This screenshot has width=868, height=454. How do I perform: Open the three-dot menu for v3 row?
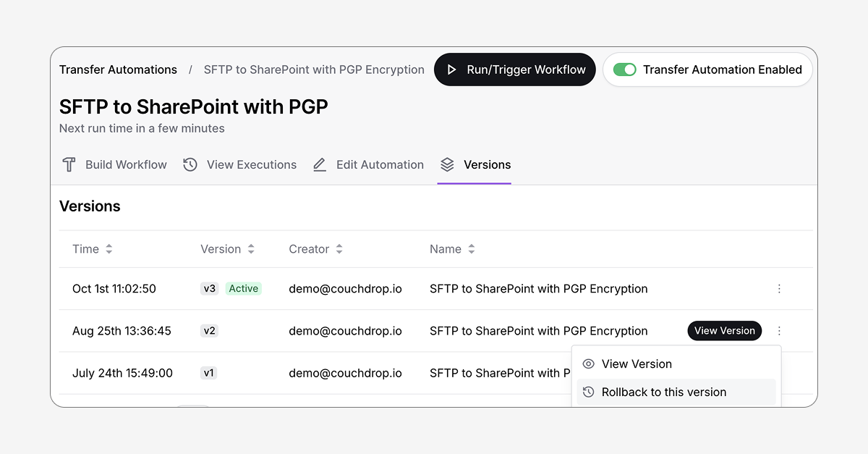[779, 289]
